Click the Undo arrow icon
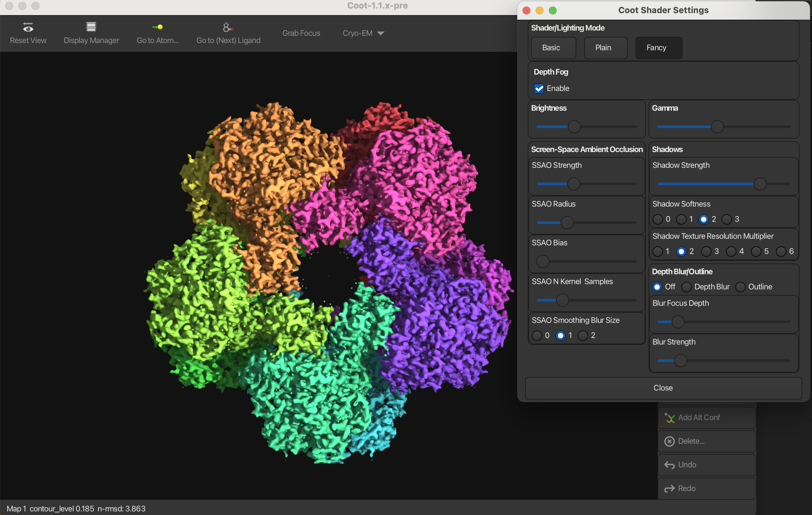 [669, 465]
